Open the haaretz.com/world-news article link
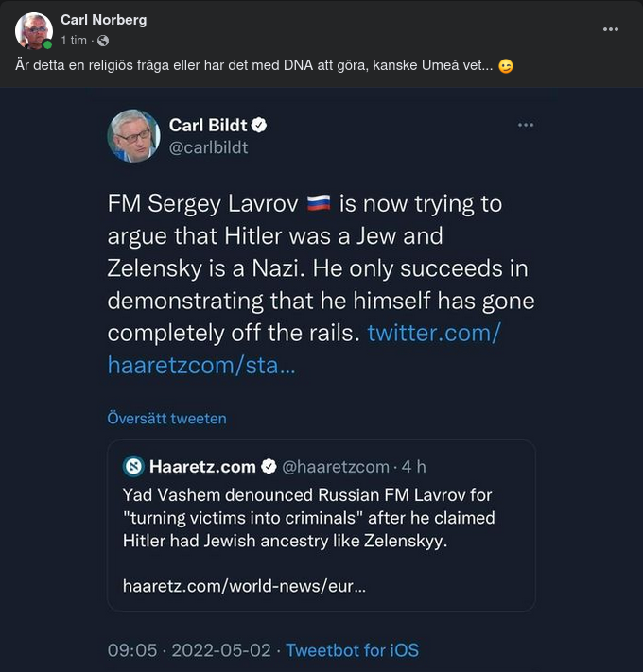The image size is (643, 672). 244,586
